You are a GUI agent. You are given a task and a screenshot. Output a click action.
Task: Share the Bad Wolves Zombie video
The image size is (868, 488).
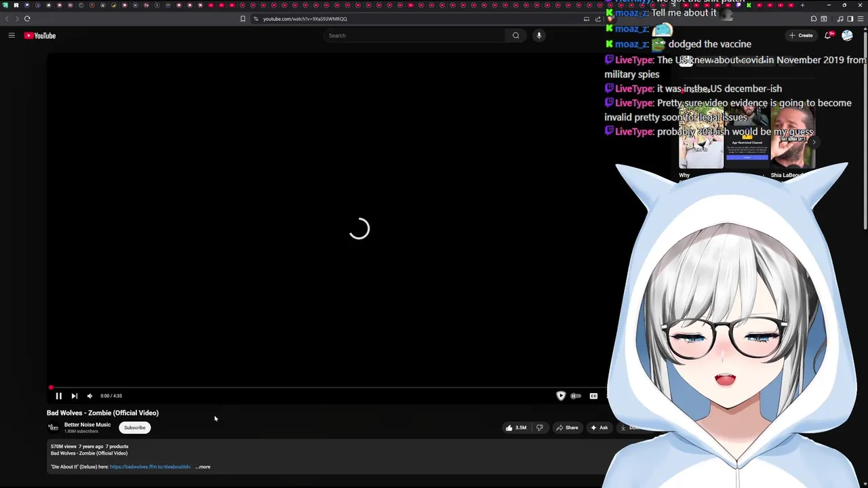coord(567,428)
